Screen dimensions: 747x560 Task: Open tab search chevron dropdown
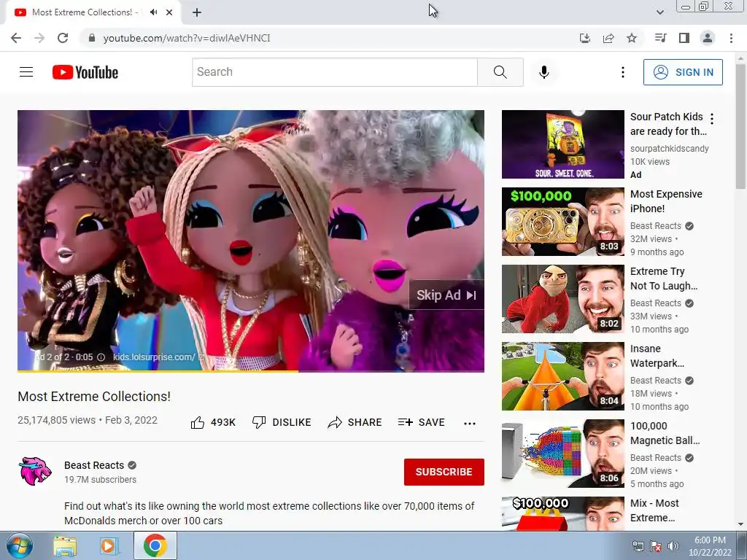(x=659, y=12)
